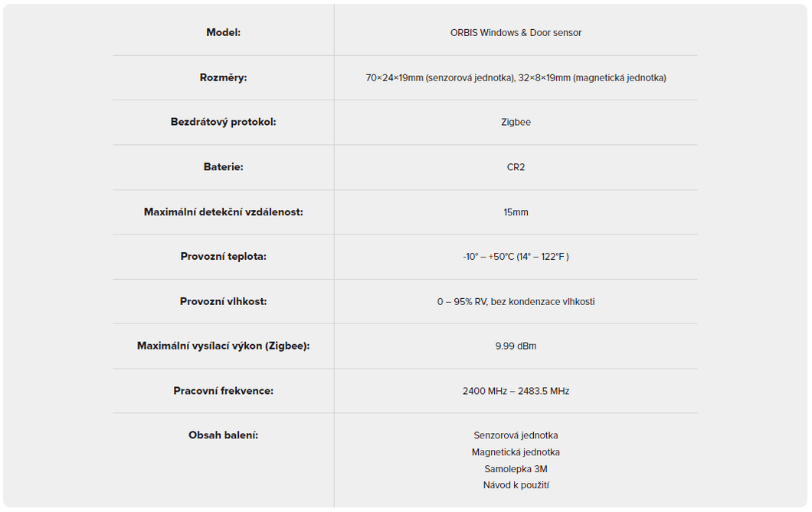Select the "9.99 dBm" value
Viewport: 812px width, 512px height.
516,346
